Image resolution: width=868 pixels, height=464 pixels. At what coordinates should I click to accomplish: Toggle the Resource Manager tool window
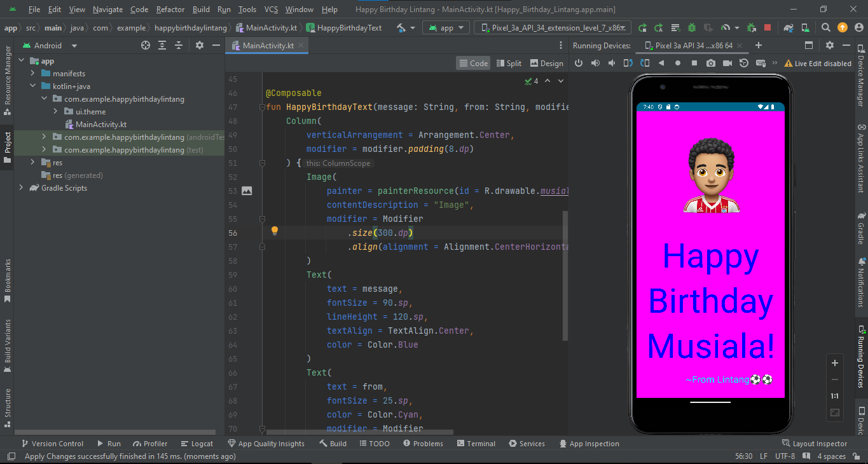pos(7,81)
